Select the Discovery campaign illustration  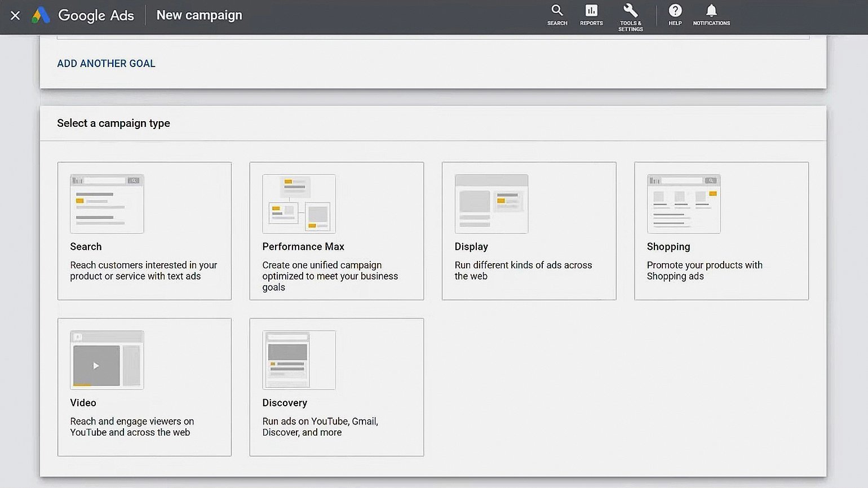click(299, 360)
